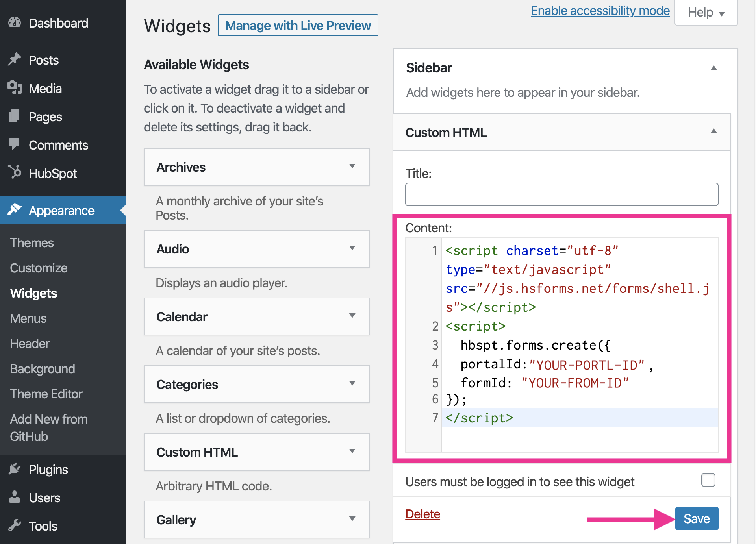Viewport: 756px width, 544px height.
Task: Click the formId line in code editor
Action: pyautogui.click(x=545, y=383)
